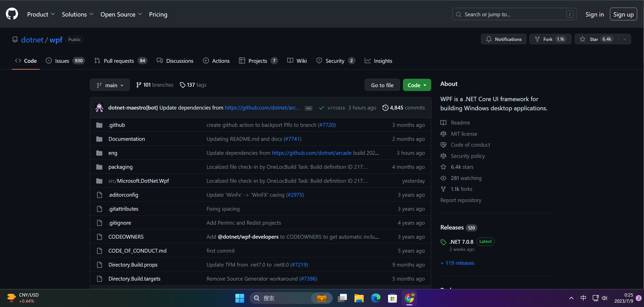Click the .NET 7.0.8 release tag
Screen dimensions: 644x307
[461, 242]
